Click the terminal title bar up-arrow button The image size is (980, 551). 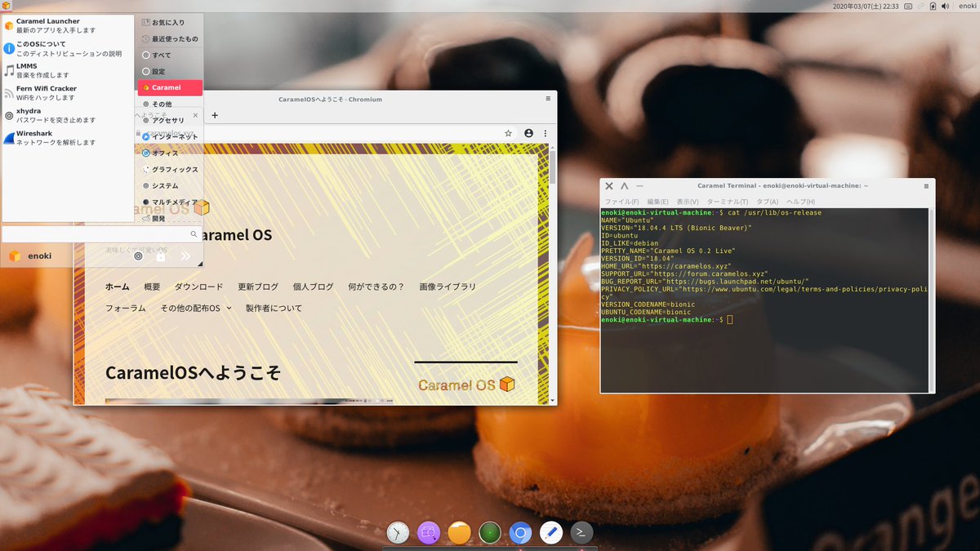625,186
